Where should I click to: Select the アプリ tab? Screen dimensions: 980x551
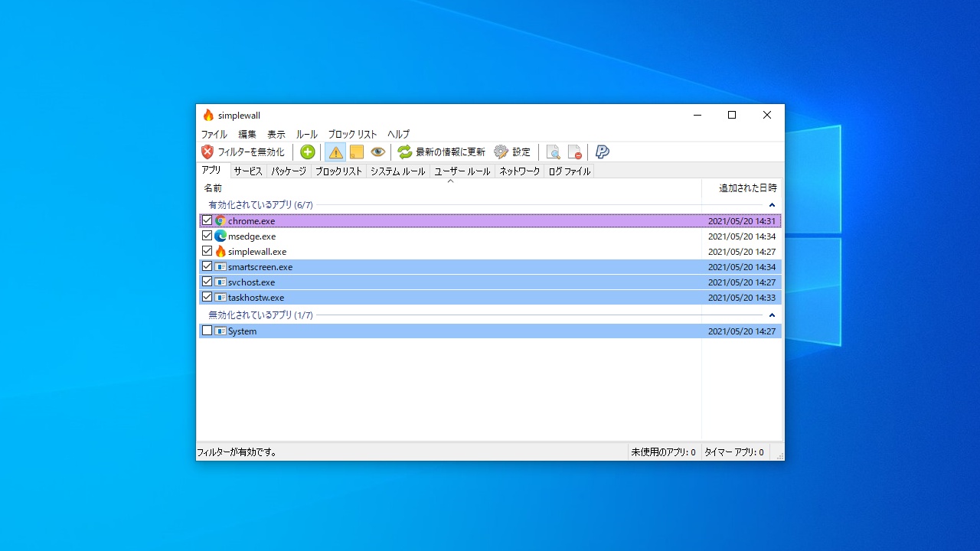coord(212,170)
